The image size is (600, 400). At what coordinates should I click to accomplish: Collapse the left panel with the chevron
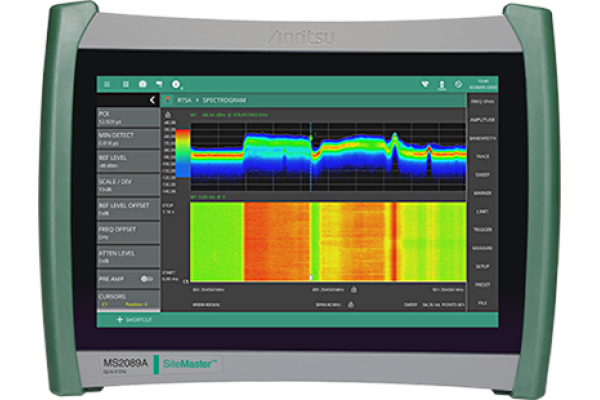point(152,100)
